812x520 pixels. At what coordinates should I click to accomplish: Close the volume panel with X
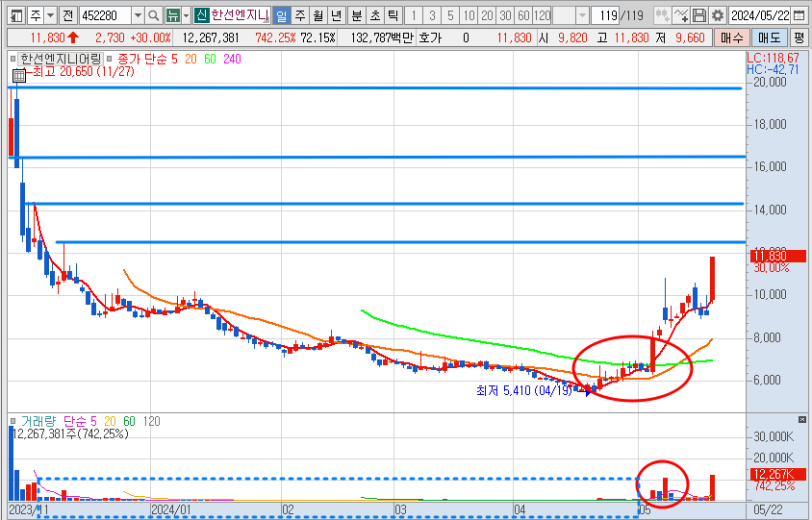coord(802,420)
